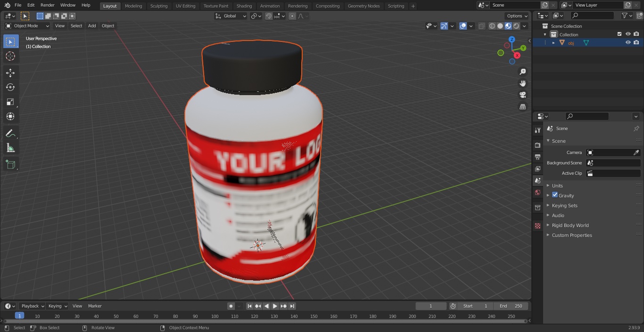Disable obj in renders camera icon
Image resolution: width=644 pixels, height=332 pixels.
click(x=636, y=42)
